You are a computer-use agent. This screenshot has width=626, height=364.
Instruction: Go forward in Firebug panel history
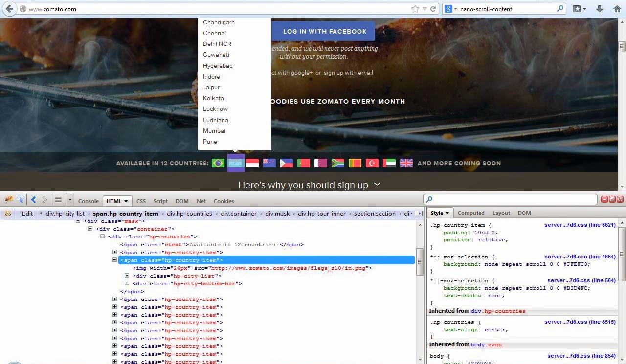pos(45,199)
